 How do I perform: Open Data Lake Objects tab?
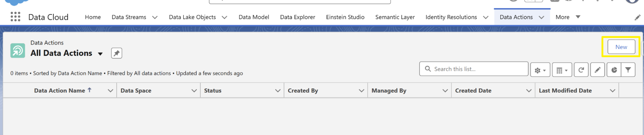coord(192,17)
